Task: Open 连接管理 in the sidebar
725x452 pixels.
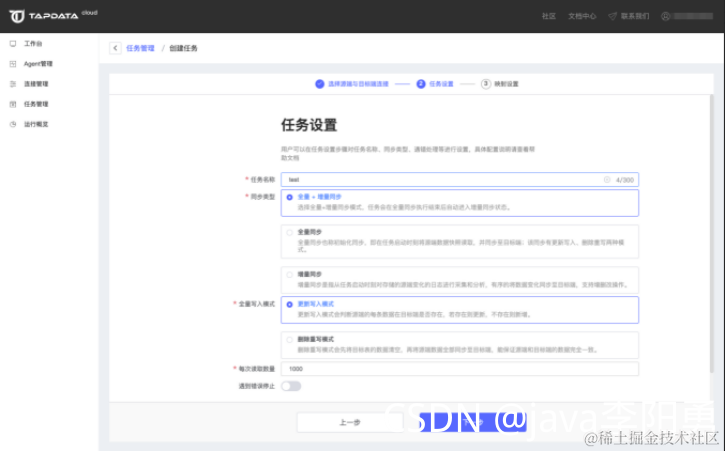Action: coord(36,84)
